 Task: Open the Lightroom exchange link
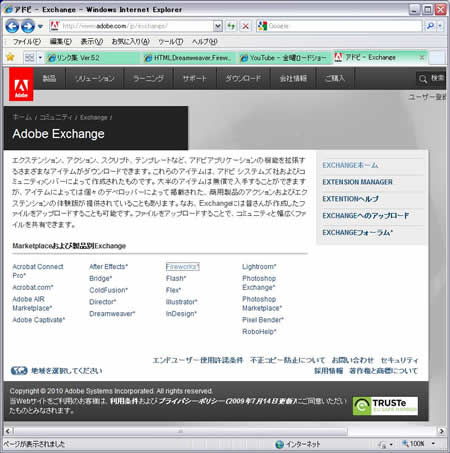click(x=259, y=267)
